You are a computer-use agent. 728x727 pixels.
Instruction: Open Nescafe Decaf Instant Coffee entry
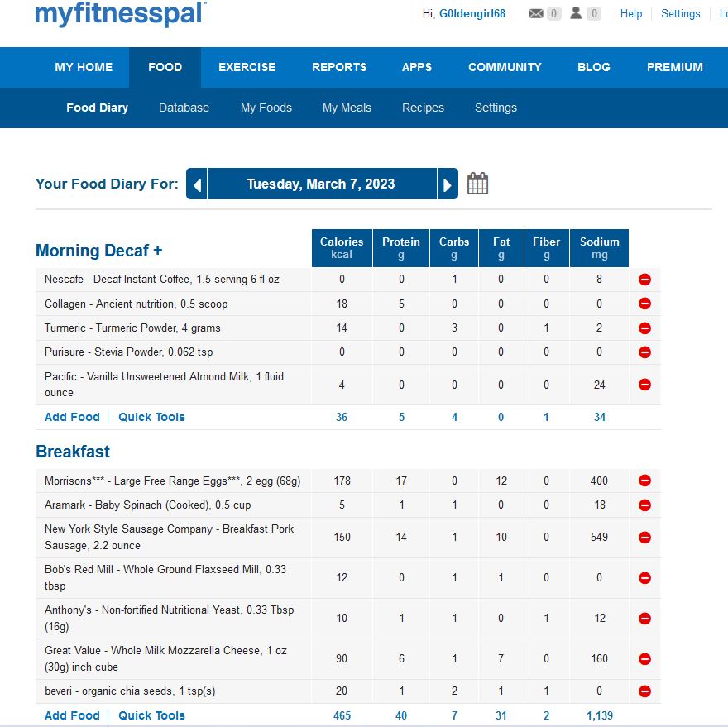click(161, 279)
